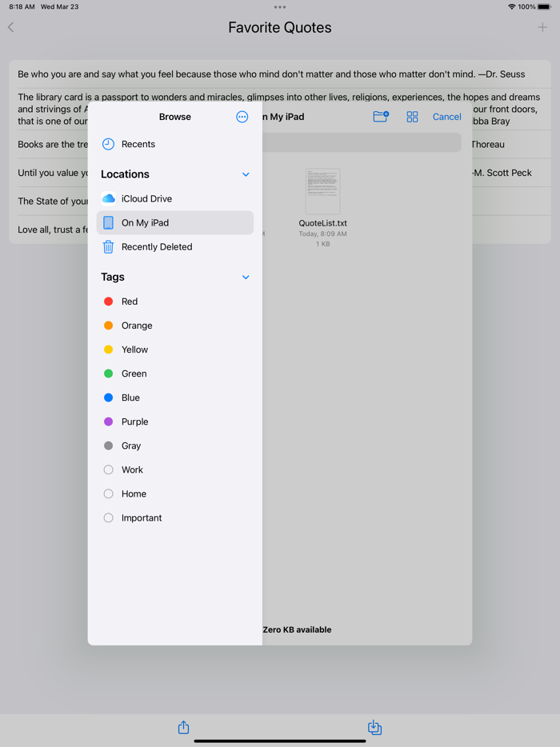Open Recently Deleted items
The width and height of the screenshot is (560, 747).
(x=157, y=246)
